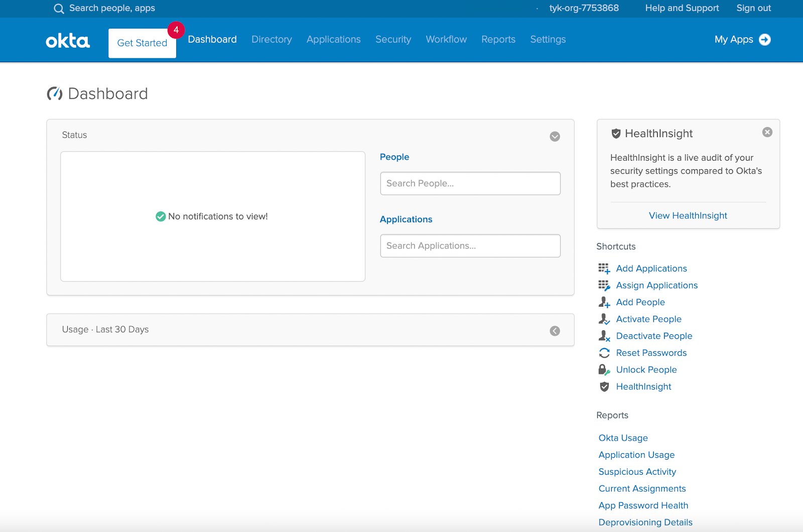Click the Okta logo
The image size is (803, 532).
click(68, 41)
